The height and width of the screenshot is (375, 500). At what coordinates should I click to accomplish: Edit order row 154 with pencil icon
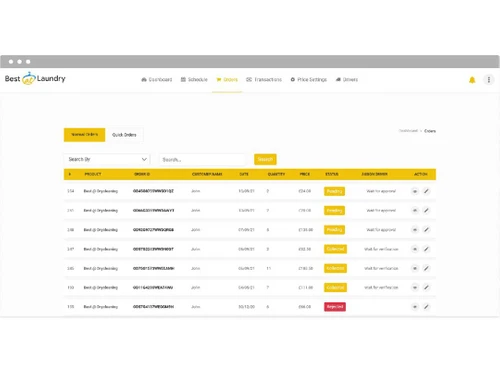(426, 191)
